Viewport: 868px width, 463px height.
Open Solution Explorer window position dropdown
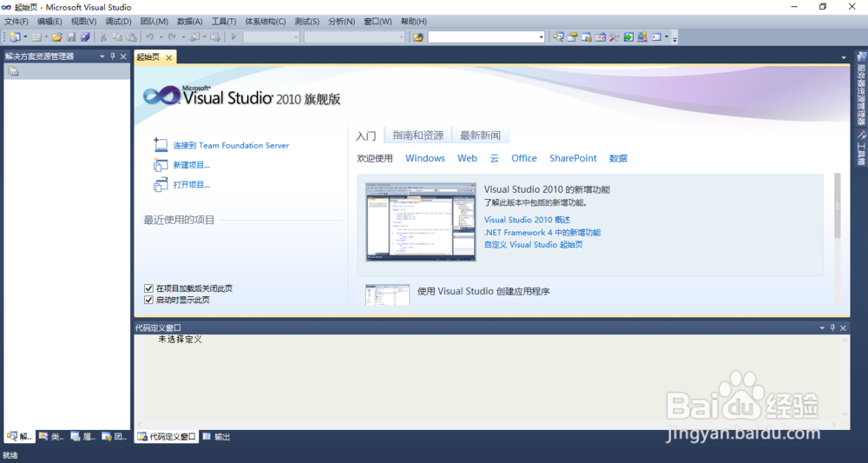102,56
